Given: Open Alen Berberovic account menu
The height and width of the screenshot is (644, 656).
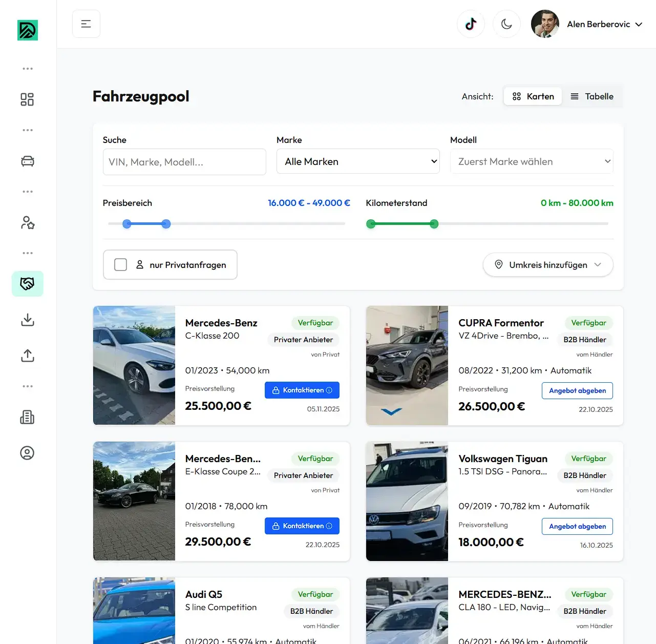Looking at the screenshot, I should tap(604, 24).
